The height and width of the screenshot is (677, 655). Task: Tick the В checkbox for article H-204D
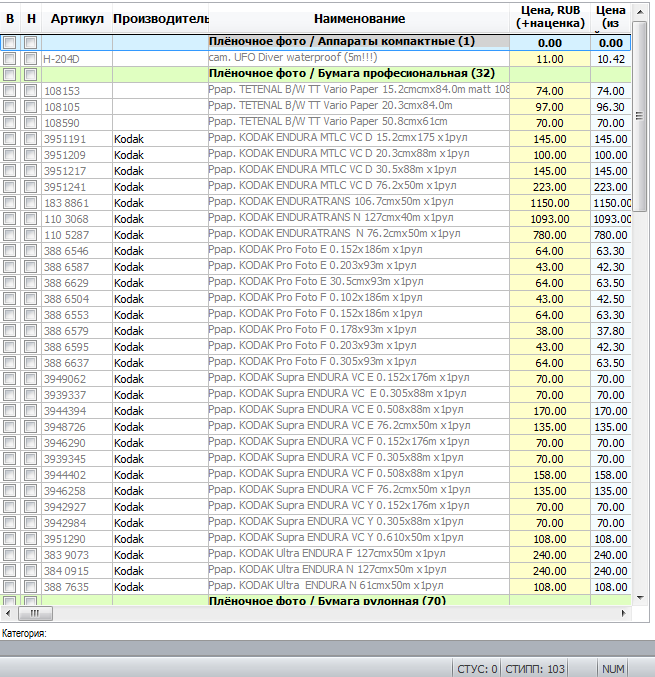click(9, 58)
